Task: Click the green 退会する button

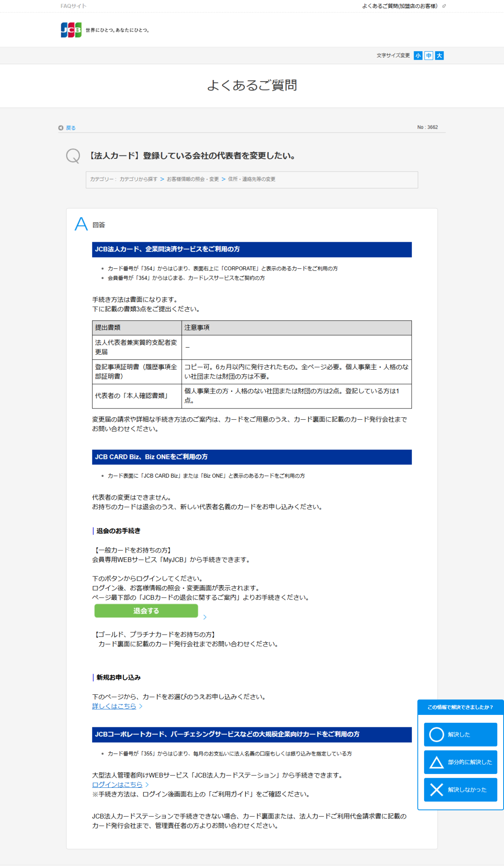Action: pyautogui.click(x=146, y=611)
